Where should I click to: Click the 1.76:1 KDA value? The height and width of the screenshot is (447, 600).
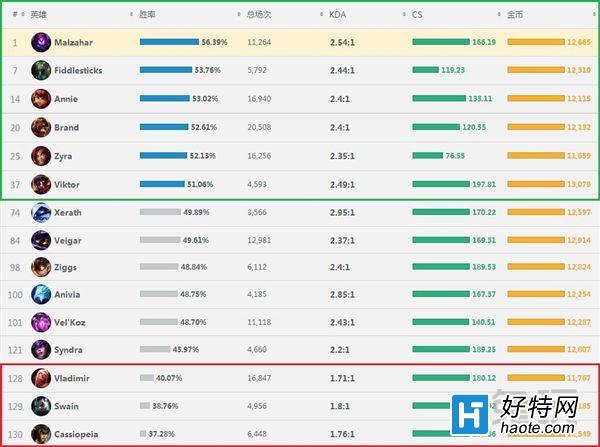coord(342,434)
